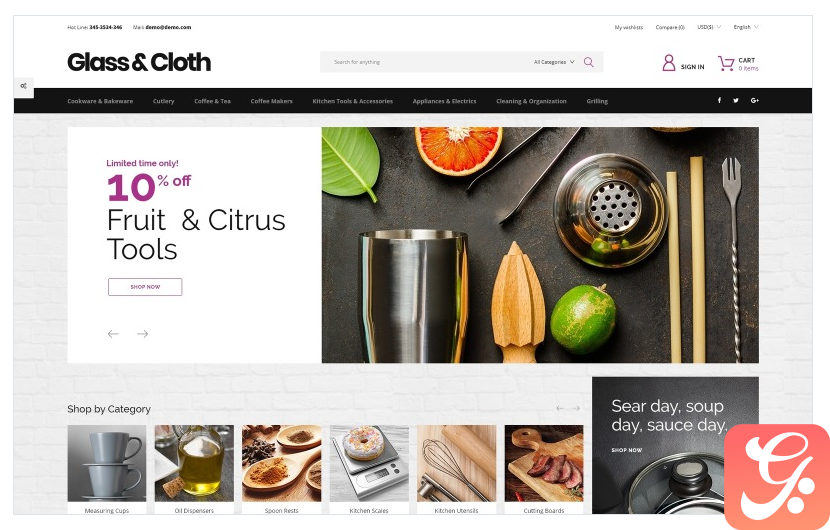Show next Shop by Category items
830x530 pixels.
576,408
